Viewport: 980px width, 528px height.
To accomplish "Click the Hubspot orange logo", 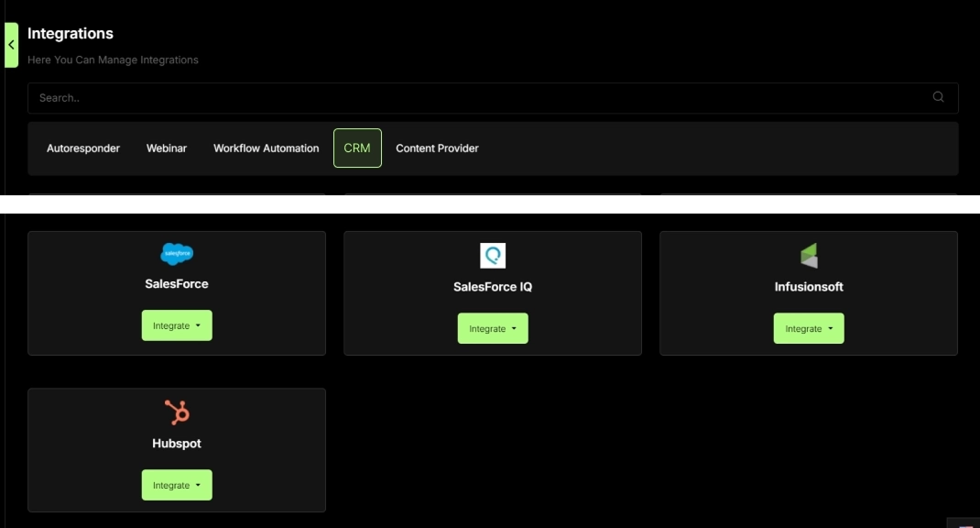I will 177,412.
